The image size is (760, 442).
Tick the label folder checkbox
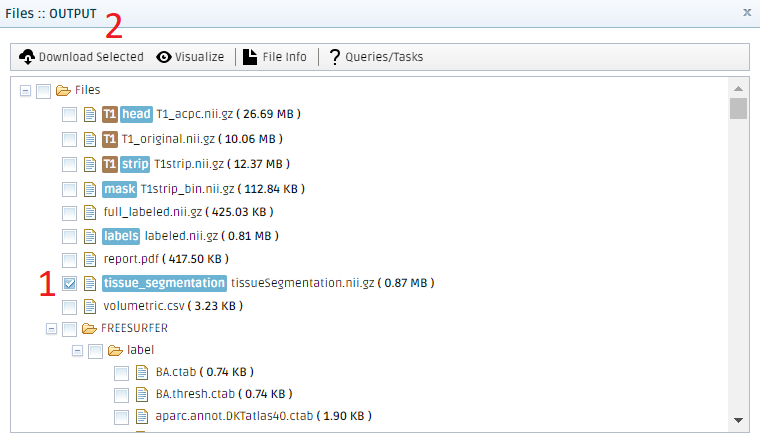coord(95,351)
